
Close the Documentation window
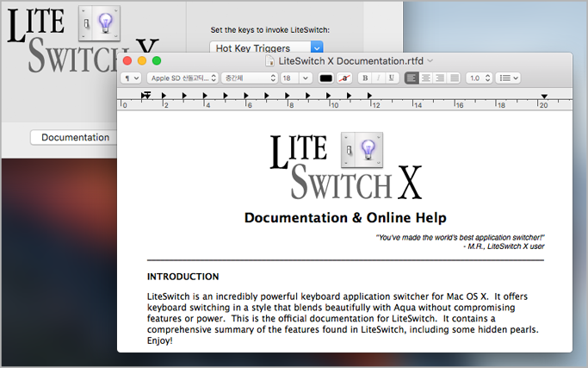127,60
